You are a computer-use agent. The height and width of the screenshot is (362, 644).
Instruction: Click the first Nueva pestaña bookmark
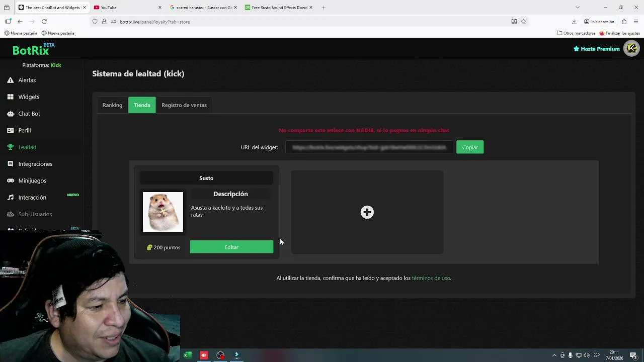point(21,33)
